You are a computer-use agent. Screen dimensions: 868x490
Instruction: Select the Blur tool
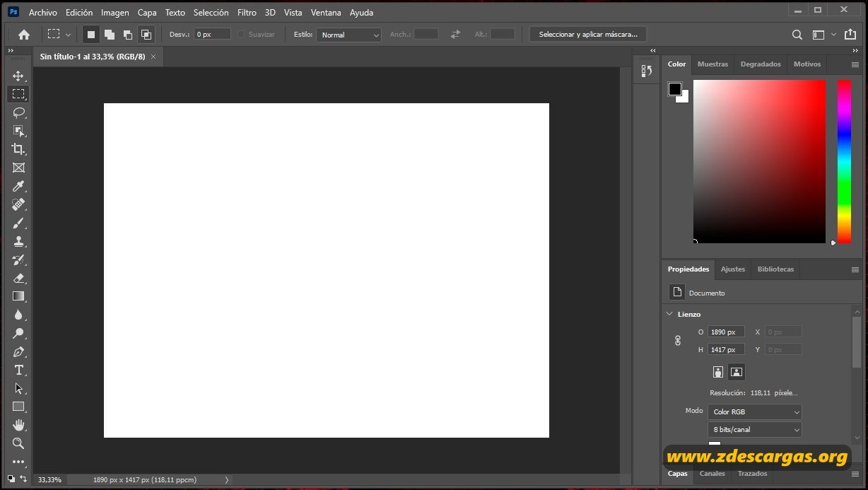(x=18, y=315)
